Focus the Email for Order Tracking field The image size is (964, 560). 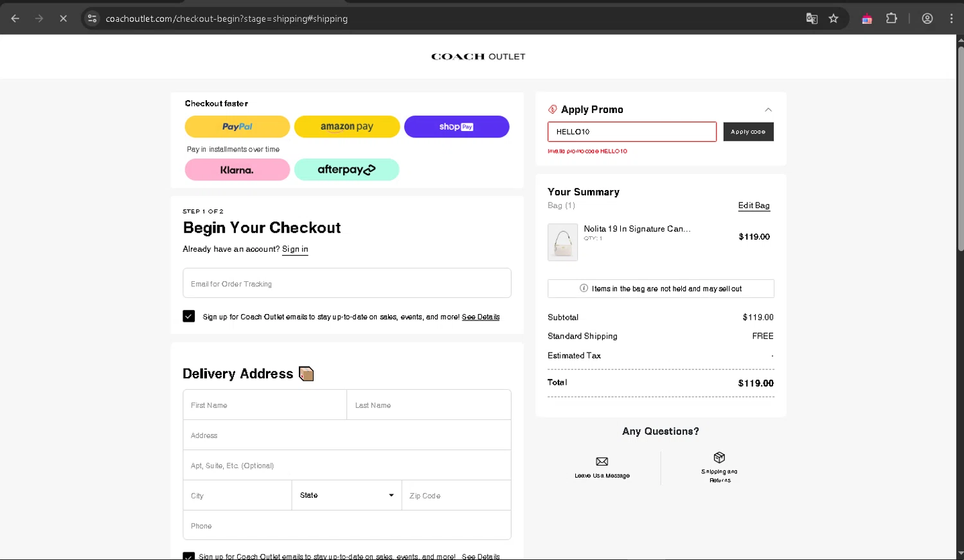click(347, 283)
